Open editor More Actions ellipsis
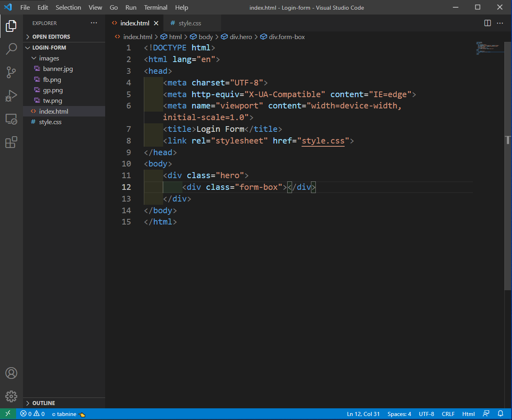Viewport: 512px width, 420px height. [x=500, y=23]
